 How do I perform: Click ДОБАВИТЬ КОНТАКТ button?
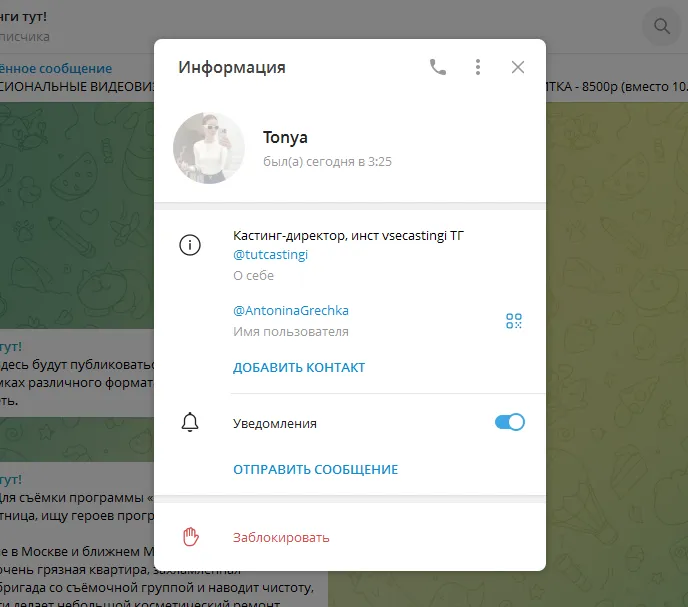[299, 367]
